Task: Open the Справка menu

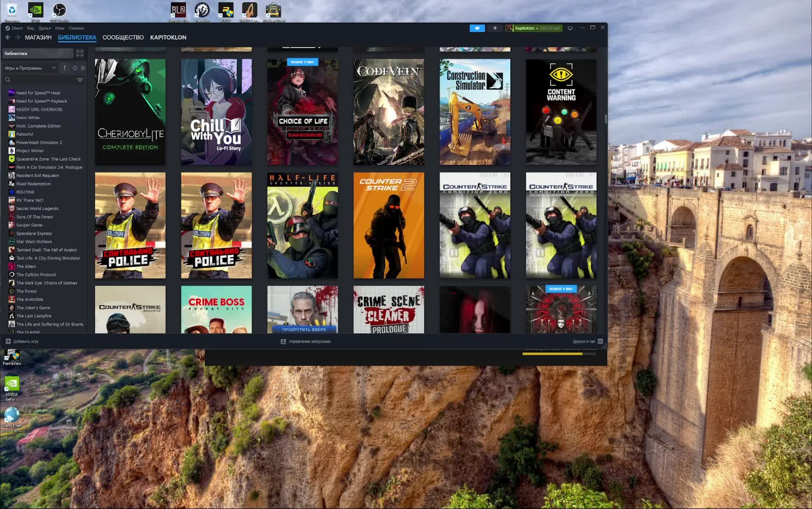Action: coord(76,28)
